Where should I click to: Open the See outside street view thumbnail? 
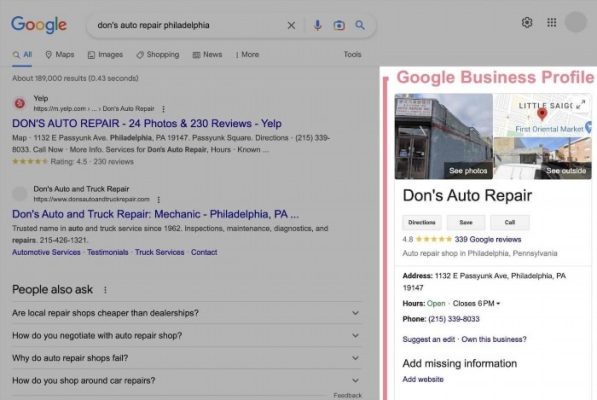543,158
